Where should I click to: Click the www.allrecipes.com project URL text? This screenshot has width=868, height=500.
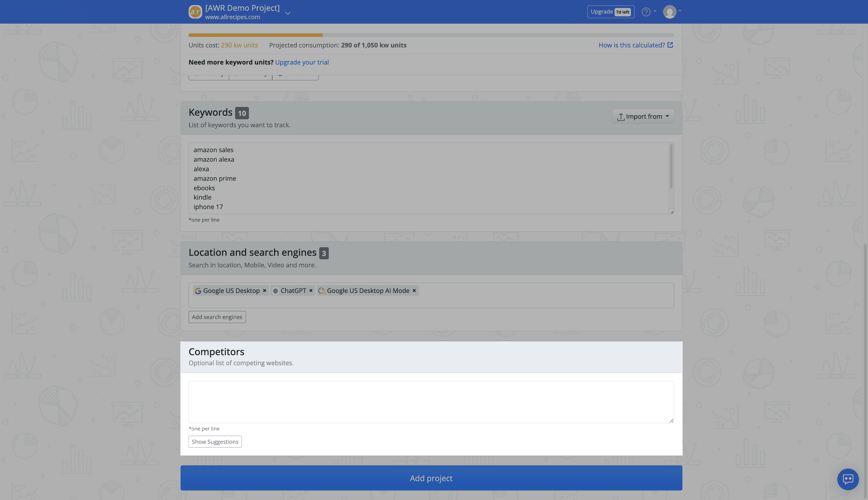pos(233,17)
